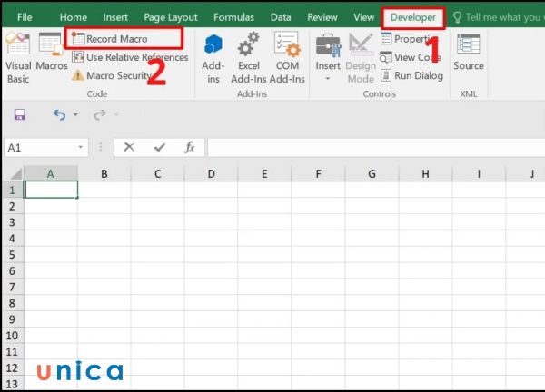Toggle Use Relative References
The width and height of the screenshot is (545, 392).
[x=130, y=57]
